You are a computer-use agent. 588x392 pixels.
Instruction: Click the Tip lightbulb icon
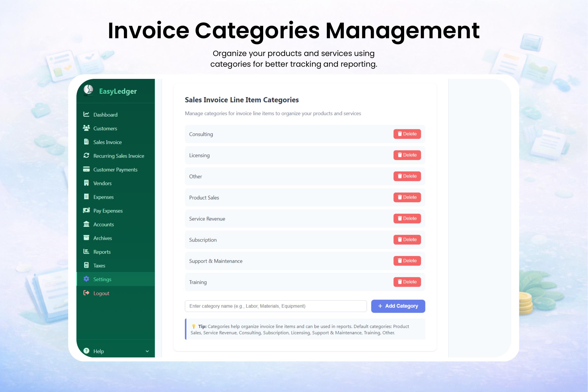[194, 326]
